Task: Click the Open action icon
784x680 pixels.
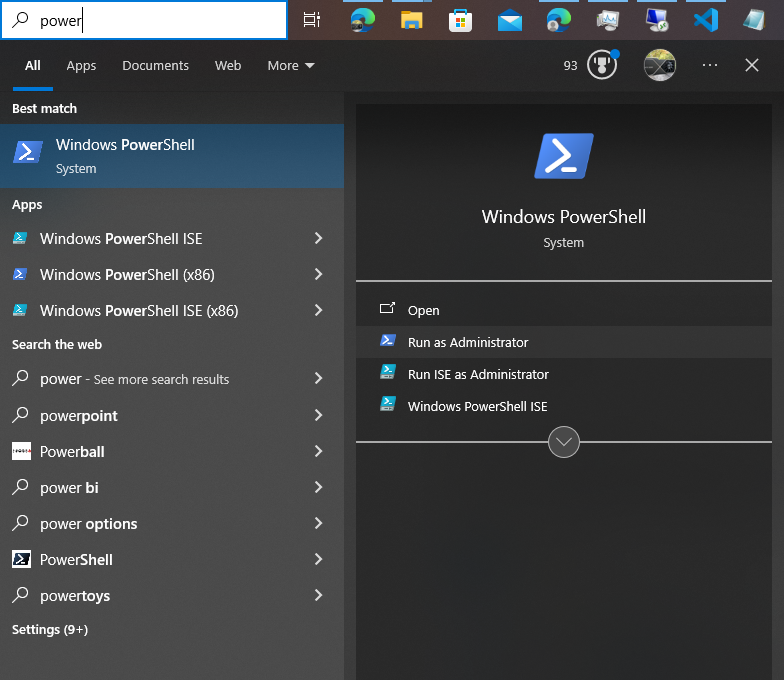Action: [x=387, y=309]
